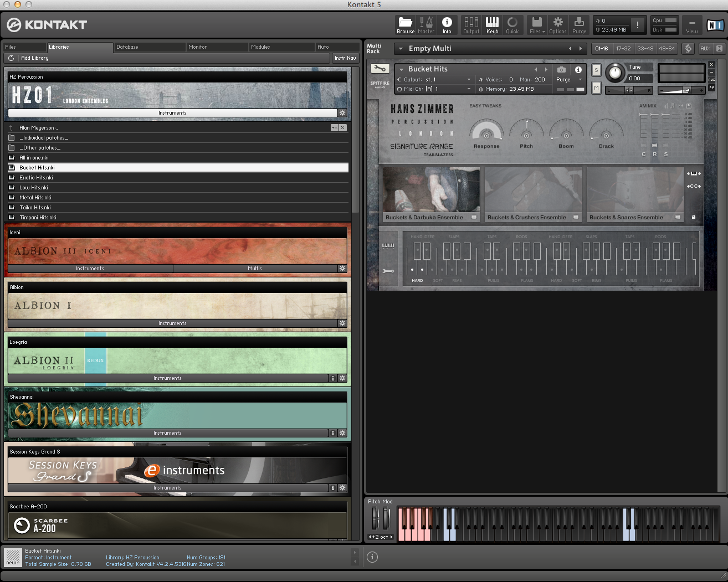Switch to the Auto tab
Image resolution: width=728 pixels, height=582 pixels.
tap(337, 47)
